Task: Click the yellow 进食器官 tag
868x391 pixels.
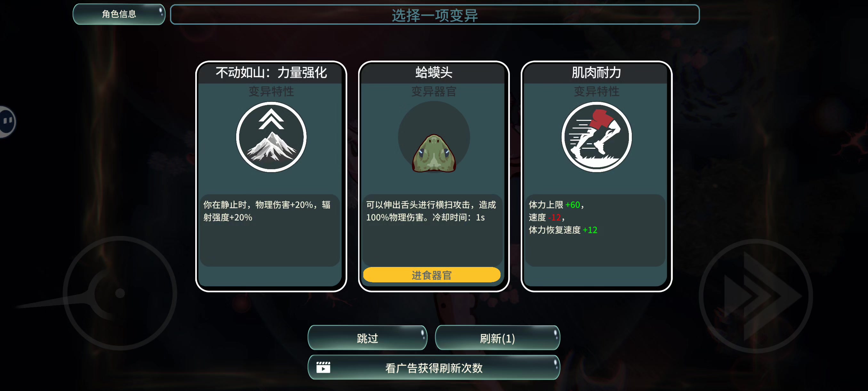Action: tap(432, 275)
